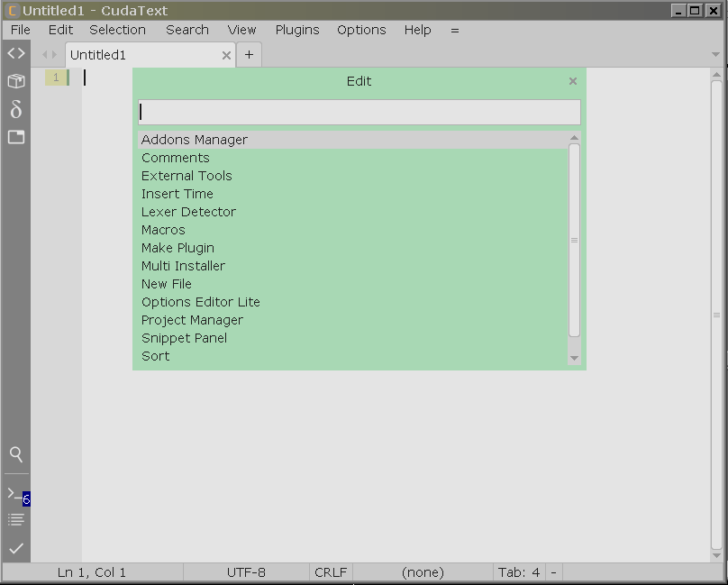Select the Untitled1 tab

[x=150, y=55]
